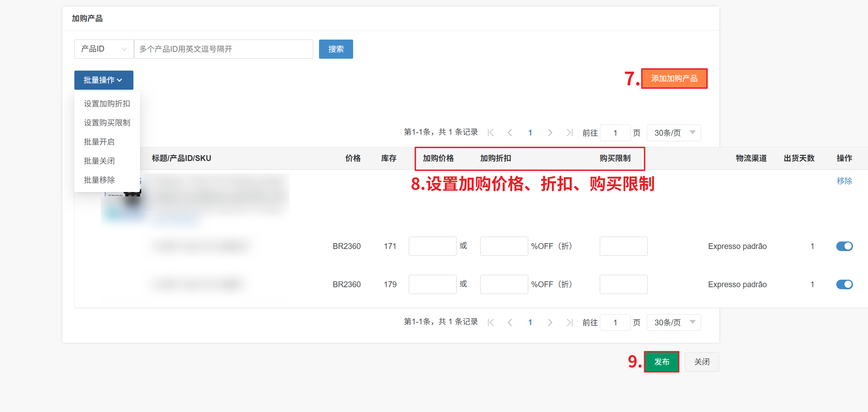This screenshot has width=868, height=412.
Task: Open top 30条/页 page size dropdown
Action: tap(674, 133)
